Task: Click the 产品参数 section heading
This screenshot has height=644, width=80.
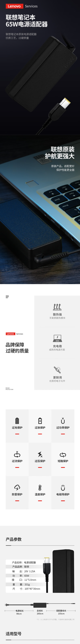Action: [14, 539]
